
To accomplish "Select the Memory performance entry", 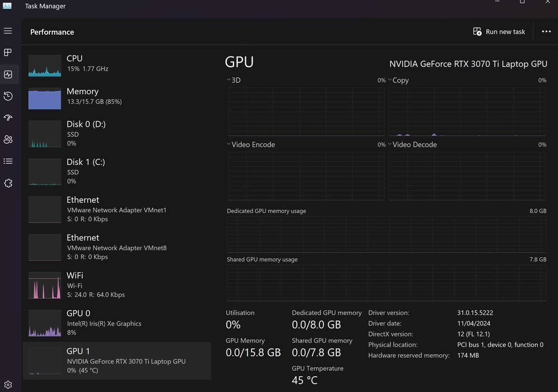I will coord(117,99).
